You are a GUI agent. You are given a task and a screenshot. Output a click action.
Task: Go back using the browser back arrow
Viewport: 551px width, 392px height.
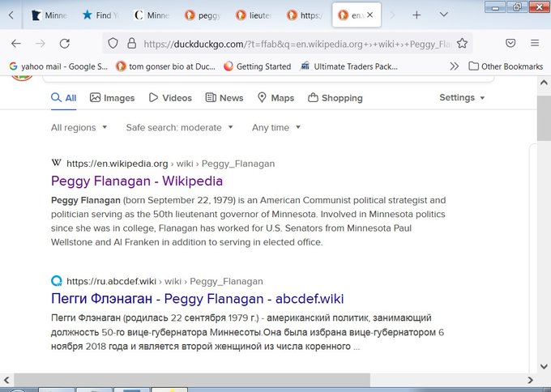point(16,44)
